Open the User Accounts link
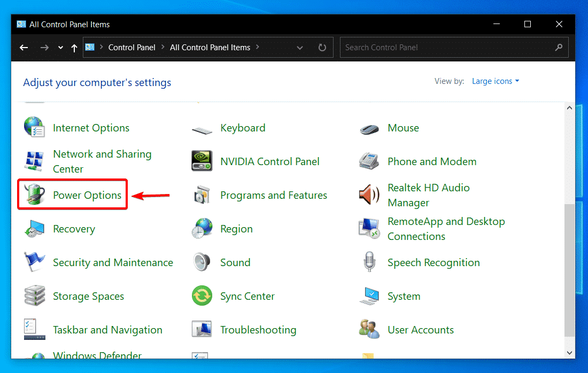588x373 pixels. 420,330
